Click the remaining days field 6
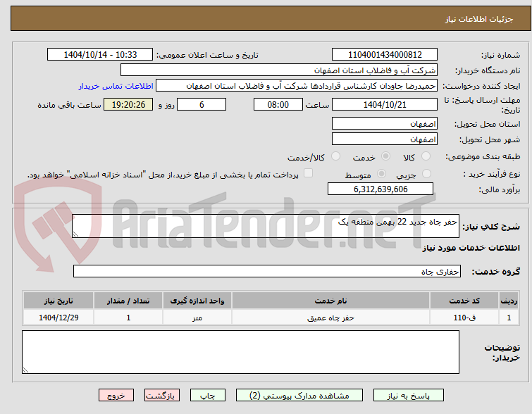Viewport: 532px width, 414px height. point(202,104)
